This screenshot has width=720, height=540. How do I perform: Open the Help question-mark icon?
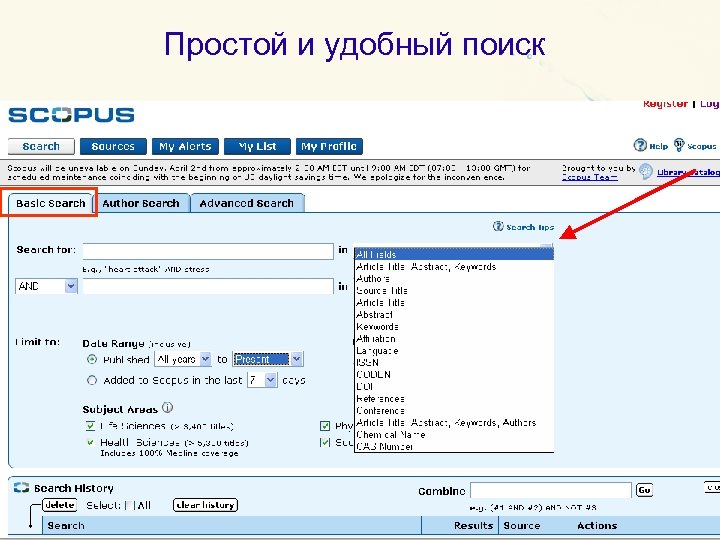(640, 145)
